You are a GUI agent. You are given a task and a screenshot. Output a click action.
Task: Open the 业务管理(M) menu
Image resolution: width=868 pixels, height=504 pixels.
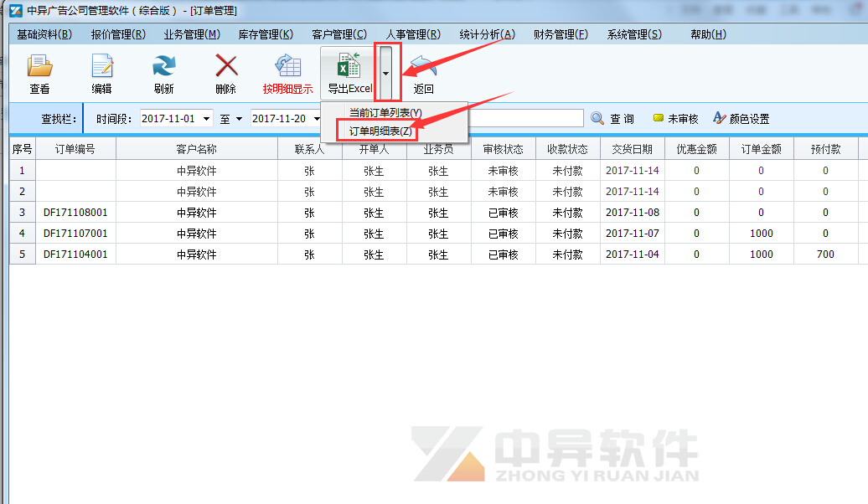click(x=192, y=34)
